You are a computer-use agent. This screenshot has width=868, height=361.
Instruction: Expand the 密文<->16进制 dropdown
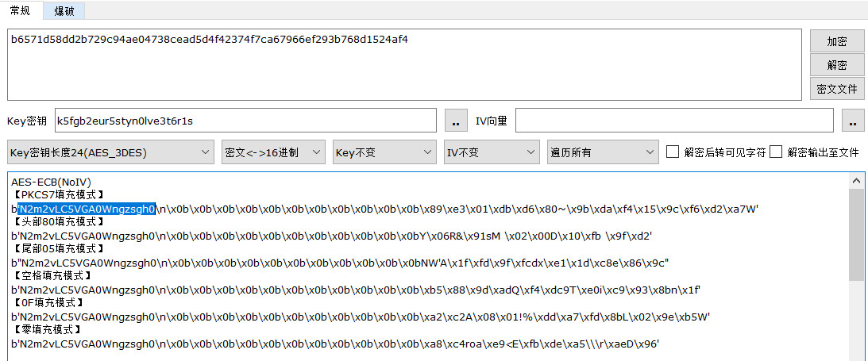tap(273, 152)
